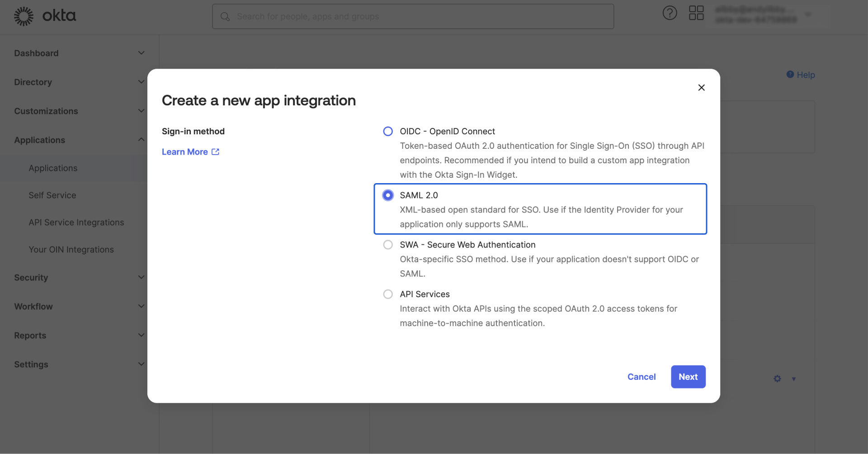868x454 pixels.
Task: Open Self Service menu item
Action: [x=52, y=195]
